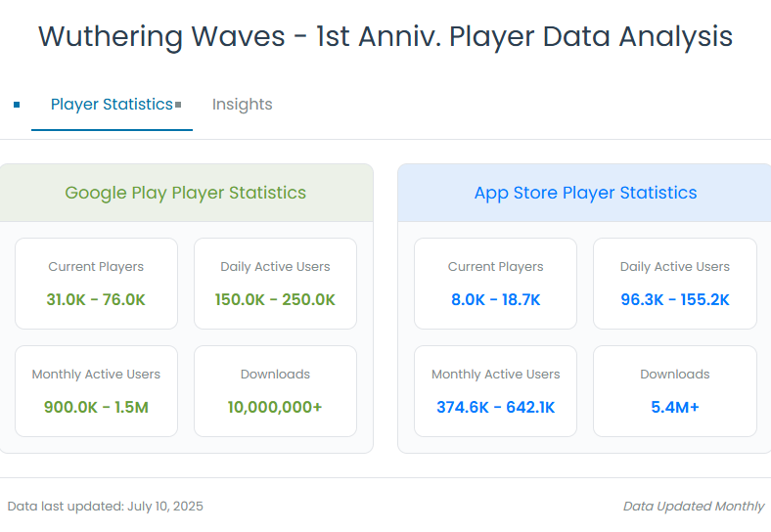Image resolution: width=771 pixels, height=532 pixels.
Task: Click App Store Downloads 5.4M+ card
Action: (674, 390)
